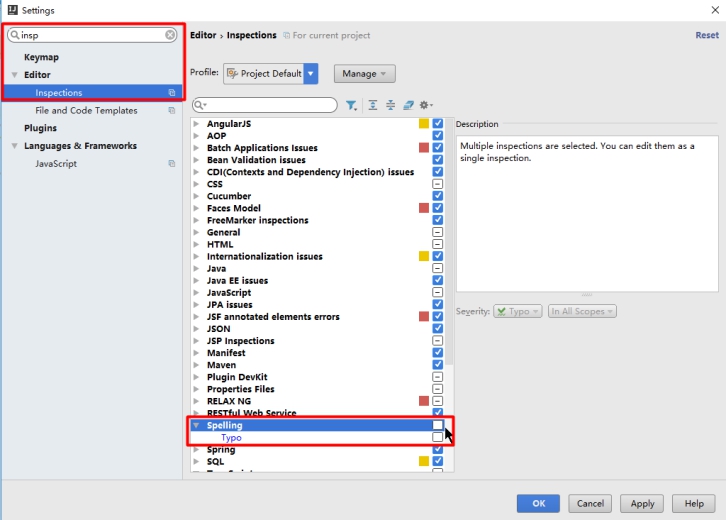
Task: Click the Cancel button
Action: coord(590,503)
